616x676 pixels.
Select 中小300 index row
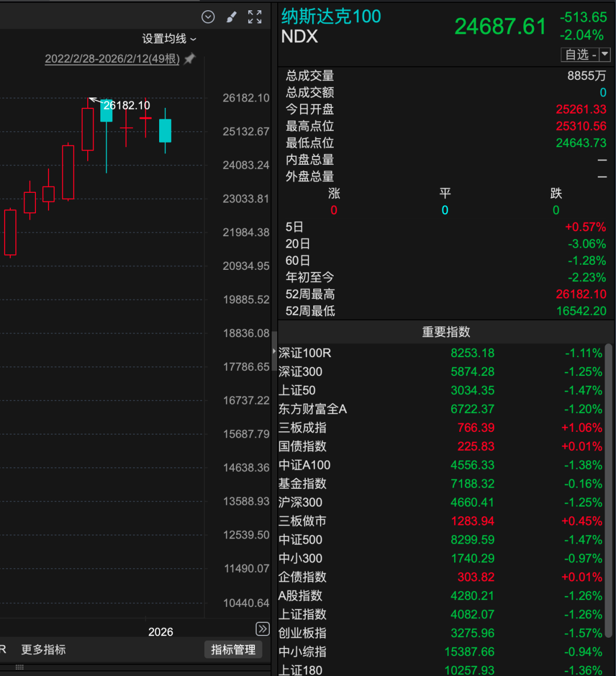coord(440,558)
